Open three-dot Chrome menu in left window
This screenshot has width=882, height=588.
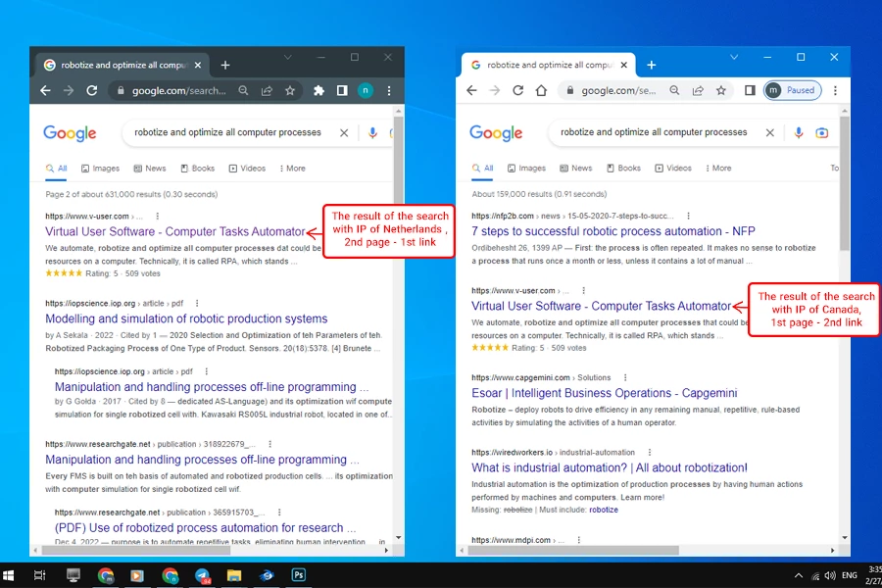tap(389, 90)
